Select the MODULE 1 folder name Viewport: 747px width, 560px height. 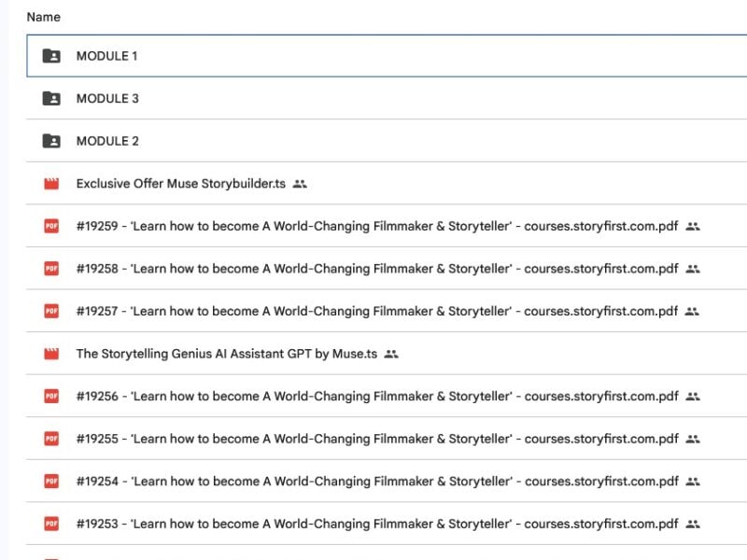[x=106, y=56]
